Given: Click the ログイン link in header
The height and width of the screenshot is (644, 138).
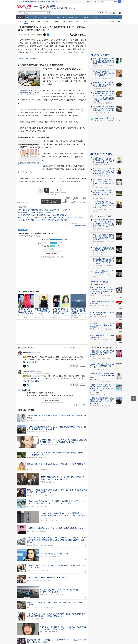Looking at the screenshot, I should (42, 8).
